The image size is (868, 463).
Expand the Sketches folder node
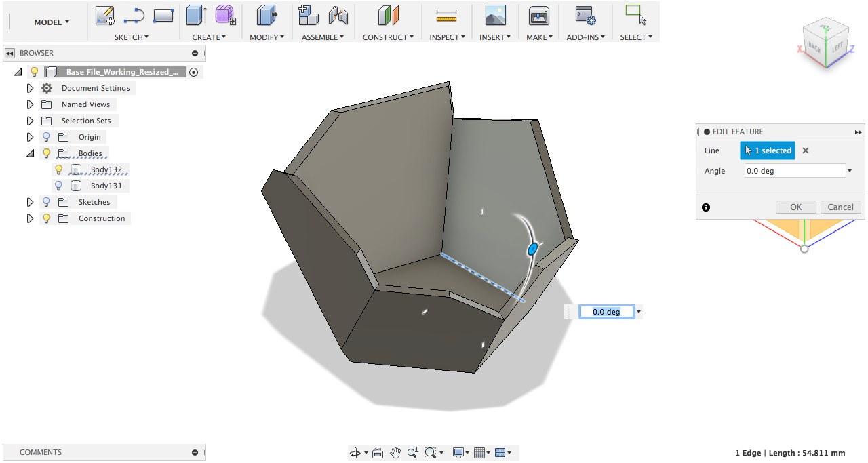pyautogui.click(x=30, y=202)
